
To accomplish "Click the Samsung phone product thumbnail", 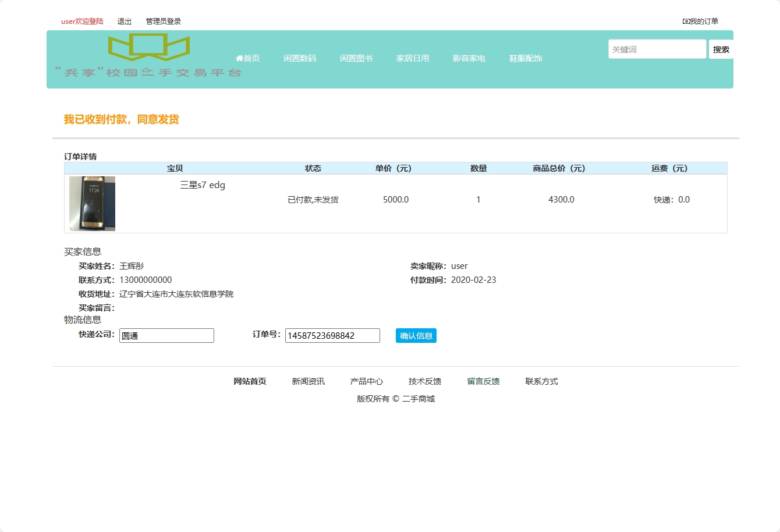I will pos(91,204).
